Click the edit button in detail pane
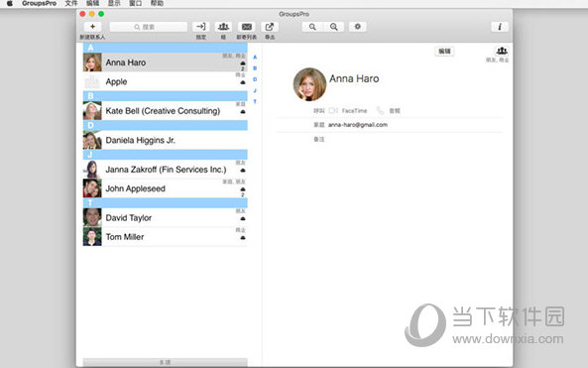588x368 pixels. [444, 51]
